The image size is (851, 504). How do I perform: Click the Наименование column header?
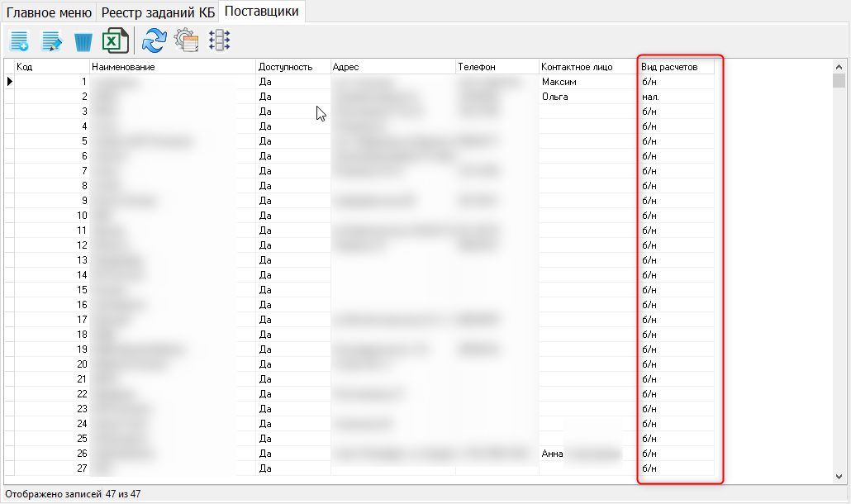pyautogui.click(x=172, y=67)
